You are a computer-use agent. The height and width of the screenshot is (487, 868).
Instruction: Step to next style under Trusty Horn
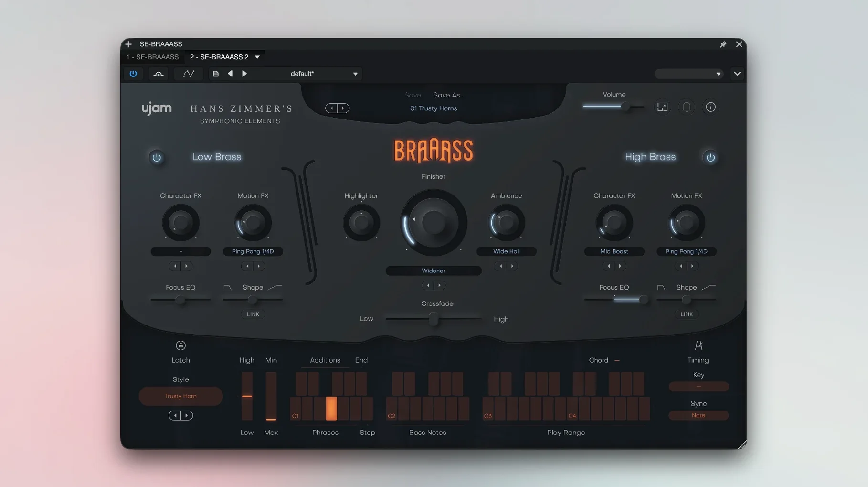pyautogui.click(x=187, y=415)
